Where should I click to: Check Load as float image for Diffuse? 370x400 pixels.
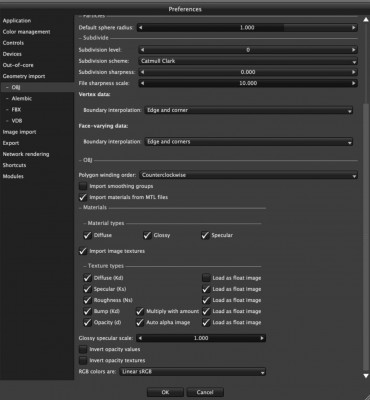tap(206, 278)
